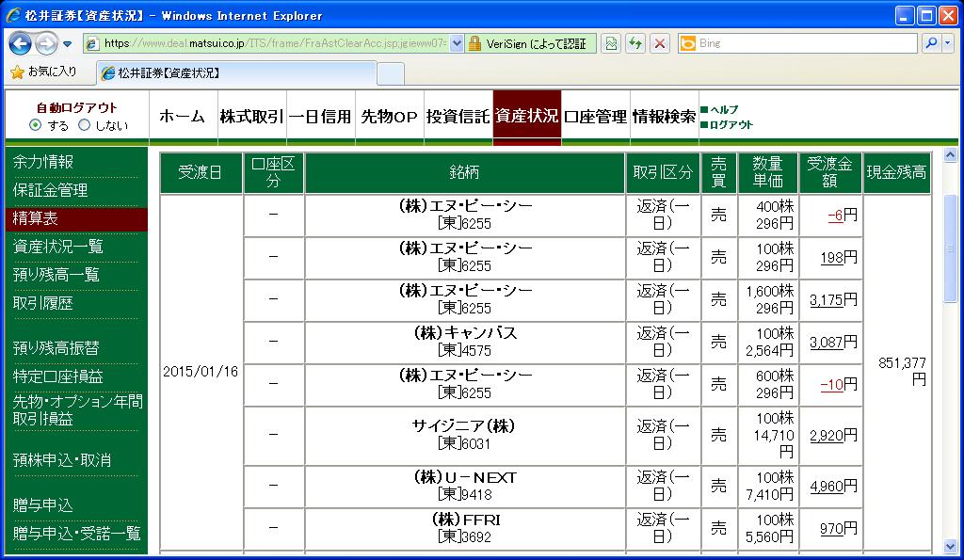Click the 198円 settlement amount link
This screenshot has width=964, height=560.
click(x=832, y=258)
